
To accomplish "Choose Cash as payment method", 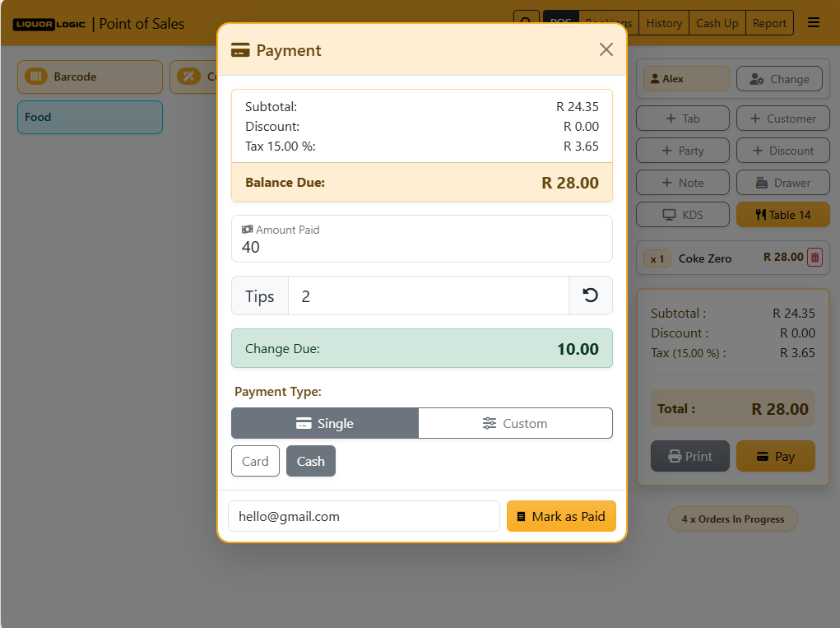I will (311, 461).
